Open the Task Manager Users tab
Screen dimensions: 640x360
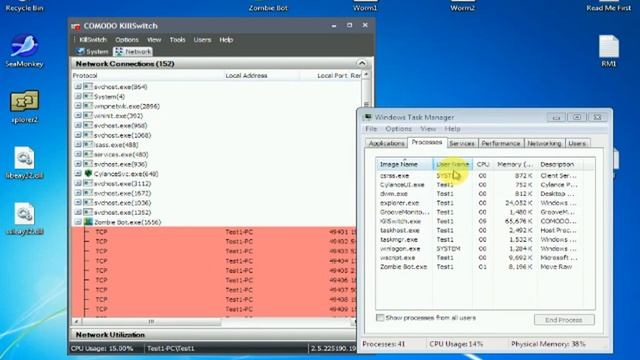[x=577, y=143]
